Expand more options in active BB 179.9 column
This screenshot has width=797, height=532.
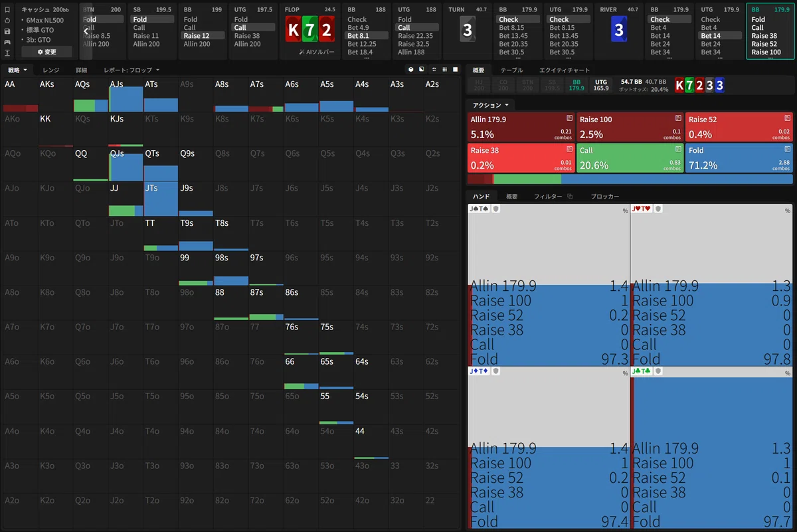click(x=770, y=58)
